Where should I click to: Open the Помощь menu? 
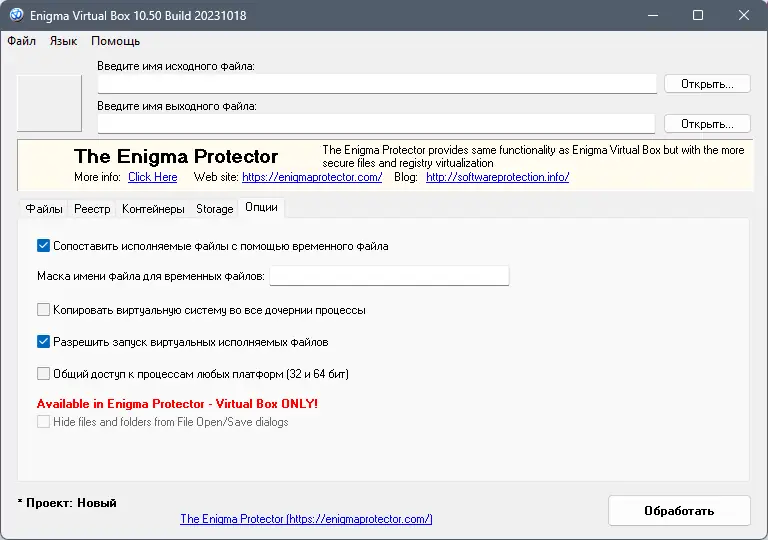pyautogui.click(x=116, y=41)
